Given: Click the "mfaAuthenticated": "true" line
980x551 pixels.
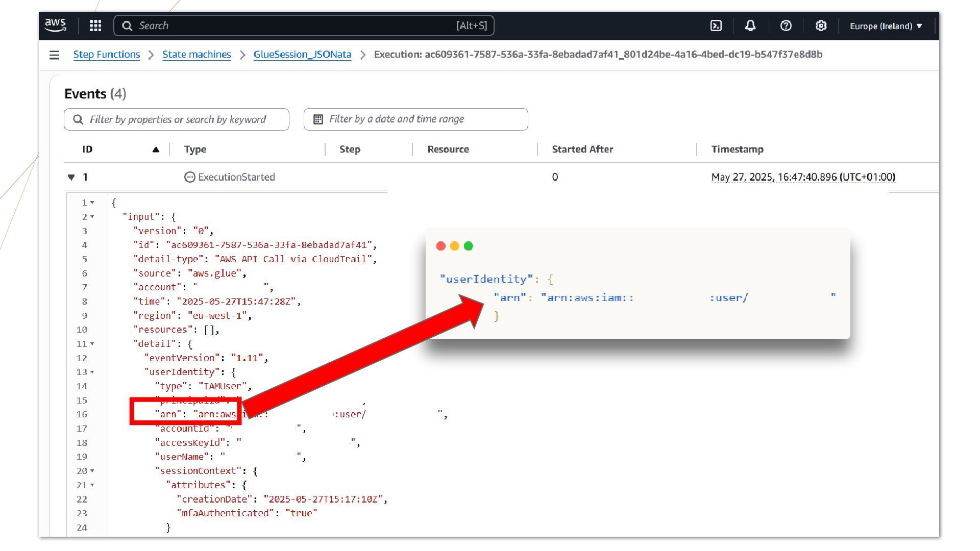Looking at the screenshot, I should (247, 513).
